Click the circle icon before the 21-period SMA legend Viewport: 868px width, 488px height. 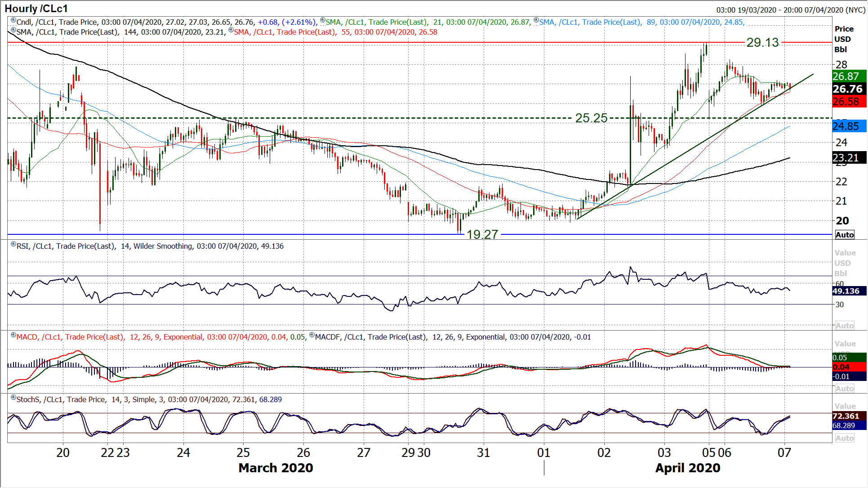click(x=323, y=21)
